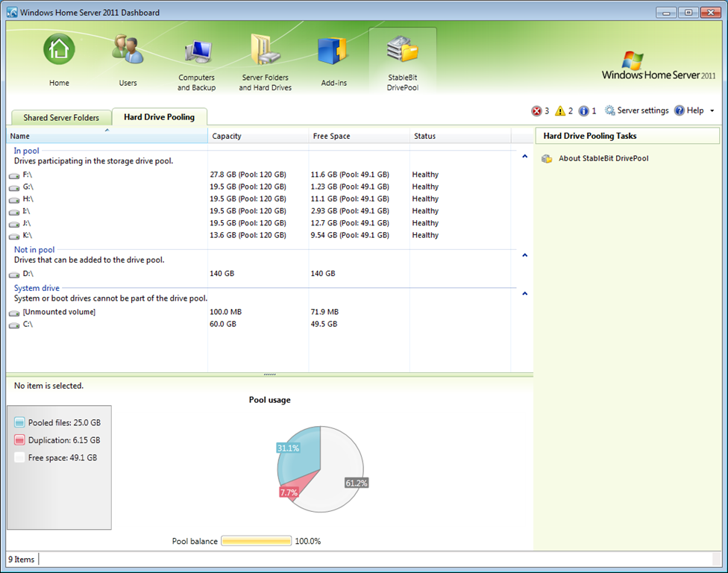Image resolution: width=728 pixels, height=573 pixels.
Task: Open the Home dashboard section
Action: click(59, 60)
